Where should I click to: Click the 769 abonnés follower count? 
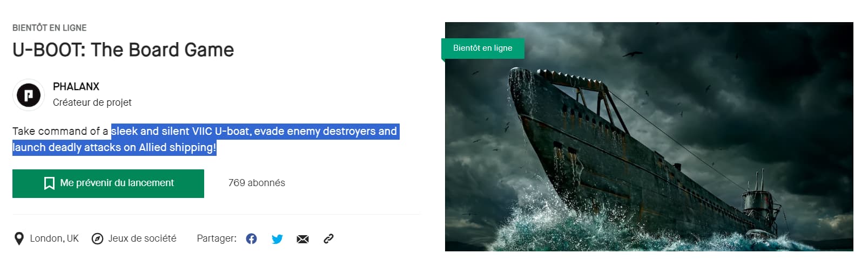click(257, 183)
